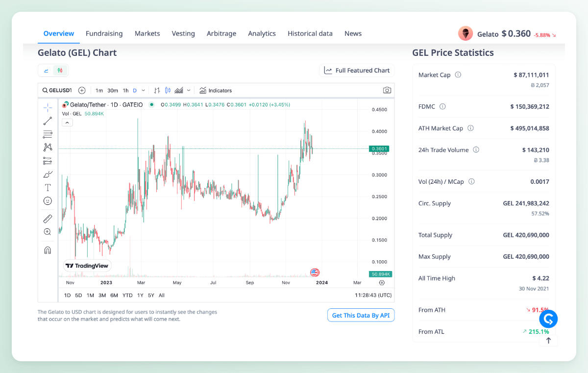Image resolution: width=588 pixels, height=373 pixels.
Task: Take a chart snapshot with camera icon
Action: tap(387, 90)
